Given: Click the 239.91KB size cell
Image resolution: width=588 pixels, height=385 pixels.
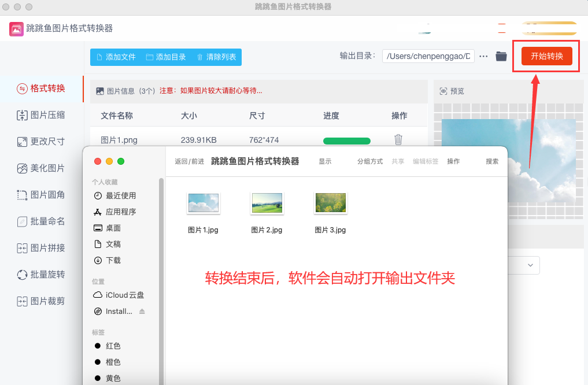Looking at the screenshot, I should tap(199, 140).
